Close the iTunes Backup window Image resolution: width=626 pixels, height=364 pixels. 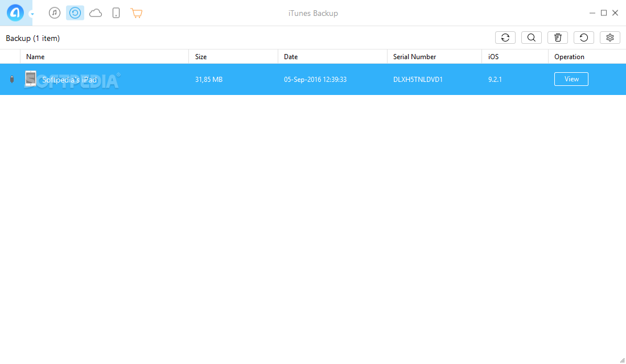tap(615, 13)
